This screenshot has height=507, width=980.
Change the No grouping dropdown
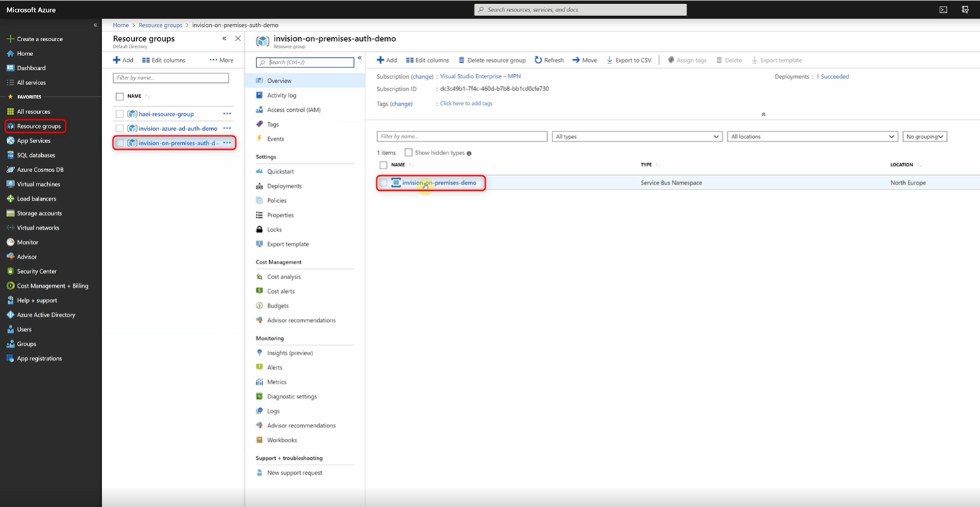click(924, 136)
